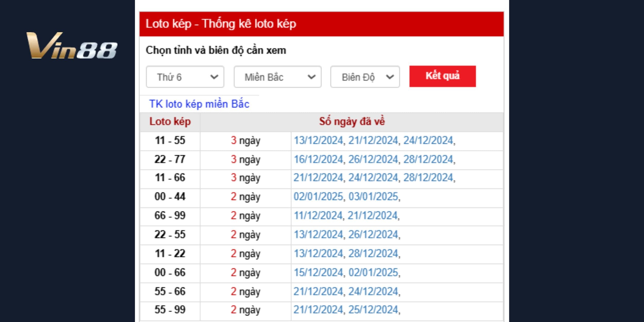
Task: Open date 21/12/2024 in row 11 - 66
Action: pos(318,177)
